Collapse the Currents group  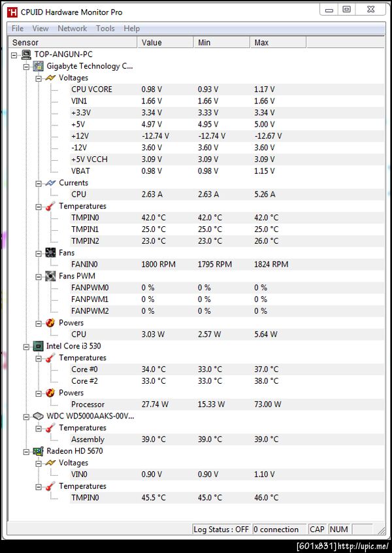pyautogui.click(x=39, y=184)
